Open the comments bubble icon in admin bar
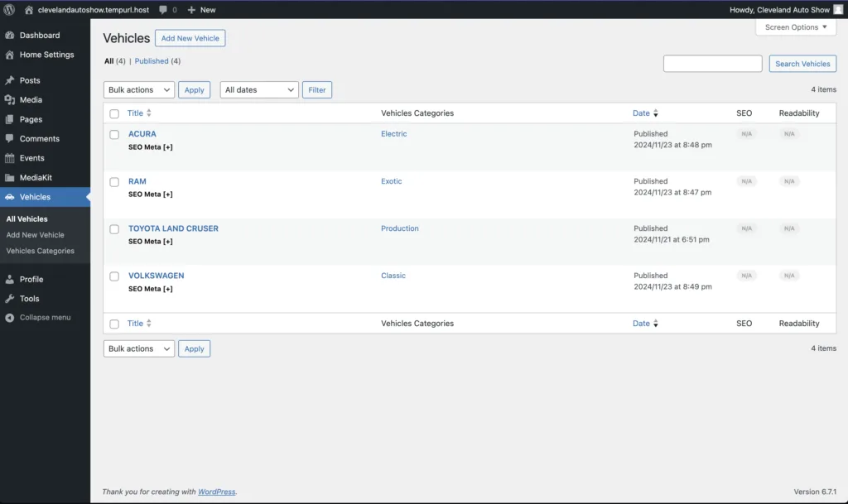This screenshot has width=848, height=504. point(164,10)
